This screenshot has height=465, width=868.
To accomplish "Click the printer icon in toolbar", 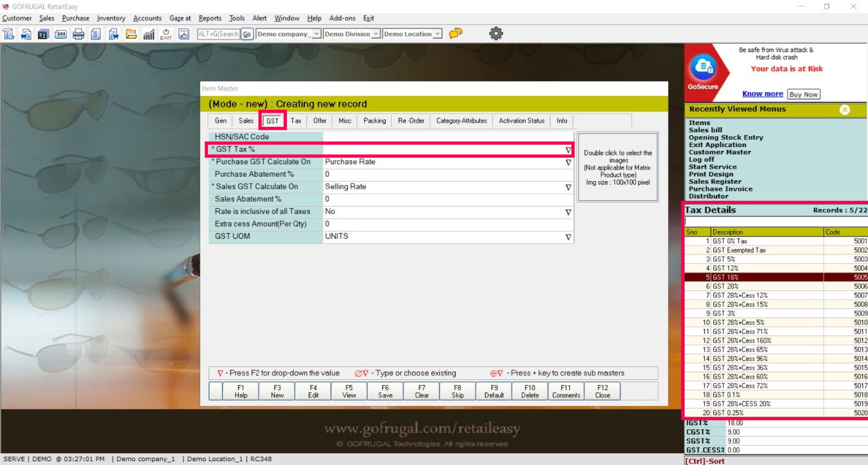I will click(79, 34).
